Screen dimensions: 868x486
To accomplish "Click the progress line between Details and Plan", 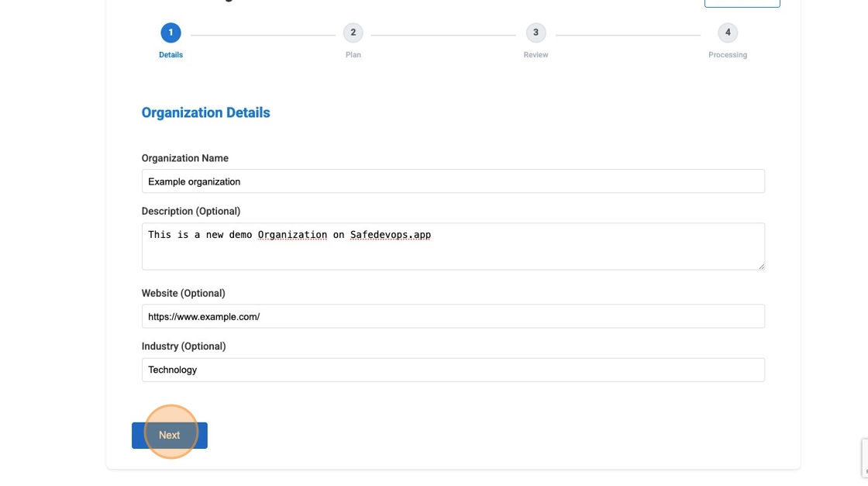I will click(x=263, y=33).
